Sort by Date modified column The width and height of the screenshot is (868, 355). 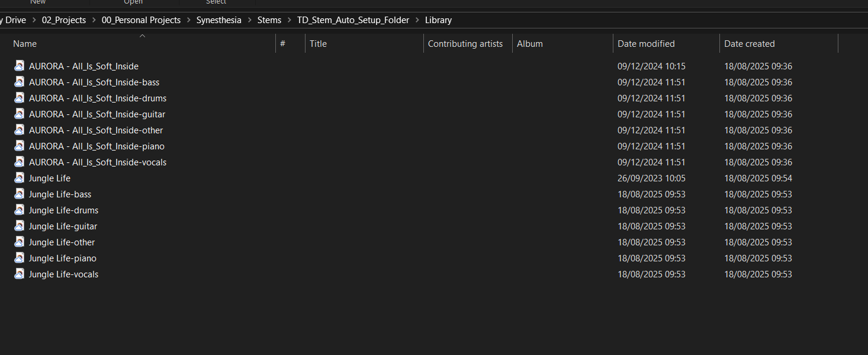point(646,44)
